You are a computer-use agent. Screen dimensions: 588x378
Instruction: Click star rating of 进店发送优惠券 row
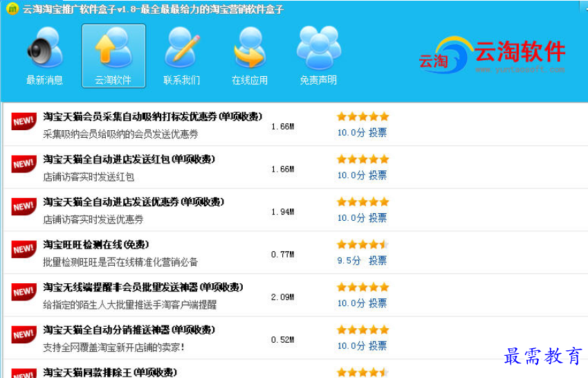click(362, 202)
